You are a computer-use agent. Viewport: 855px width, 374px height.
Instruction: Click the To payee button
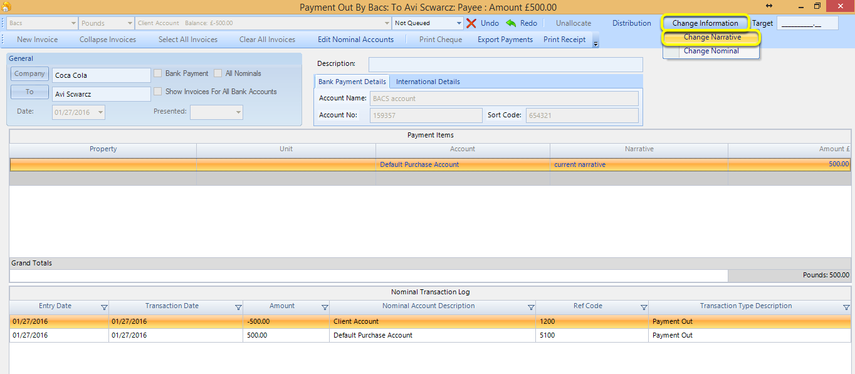click(x=29, y=92)
